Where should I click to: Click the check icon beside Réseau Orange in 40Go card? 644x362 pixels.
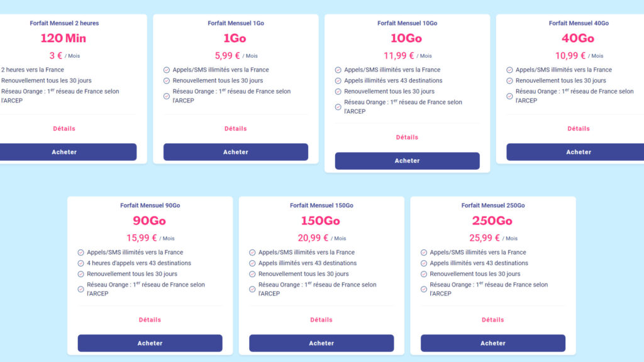point(509,96)
